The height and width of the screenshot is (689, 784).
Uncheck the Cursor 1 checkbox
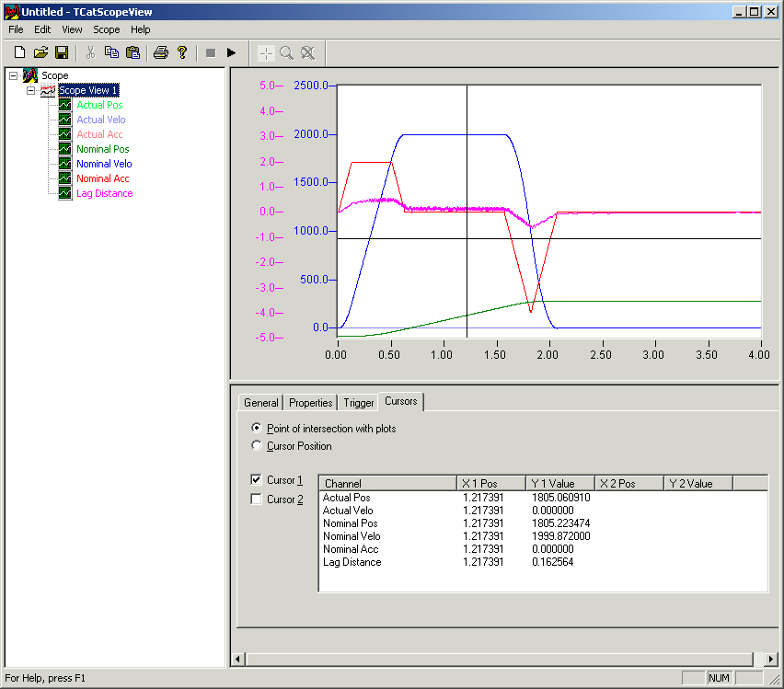coord(256,479)
